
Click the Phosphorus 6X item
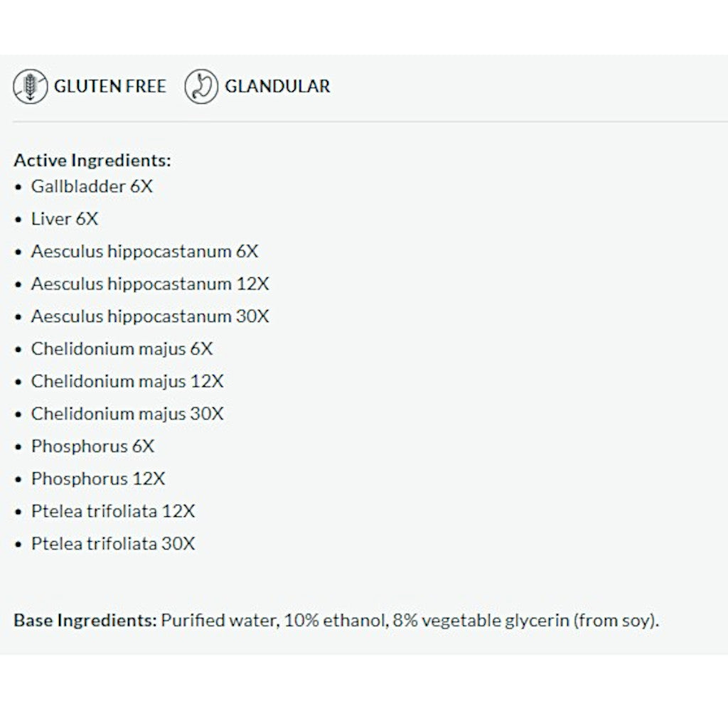(x=92, y=446)
